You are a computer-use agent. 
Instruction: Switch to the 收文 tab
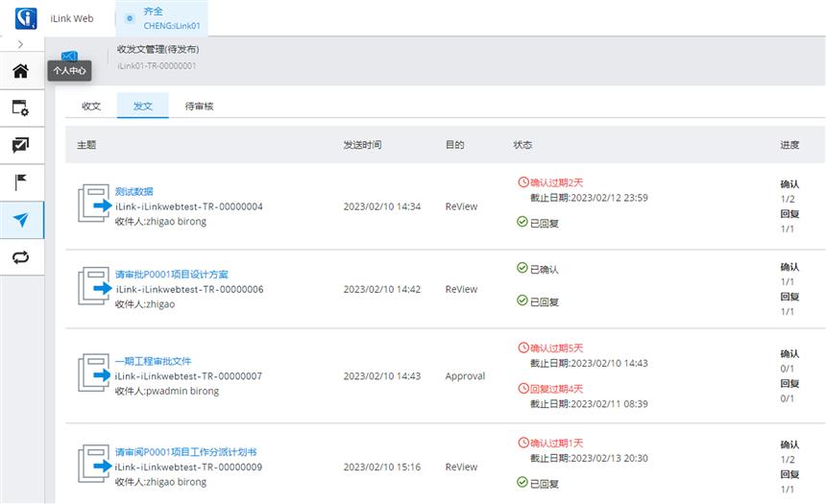91,106
